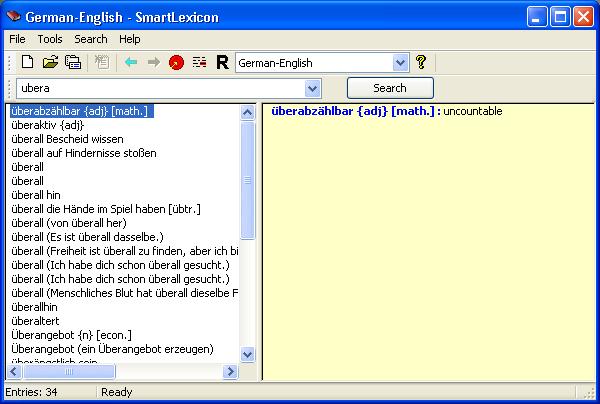The image size is (600, 404).
Task: Click the translation 'uncountable' in result pane
Action: (x=473, y=111)
